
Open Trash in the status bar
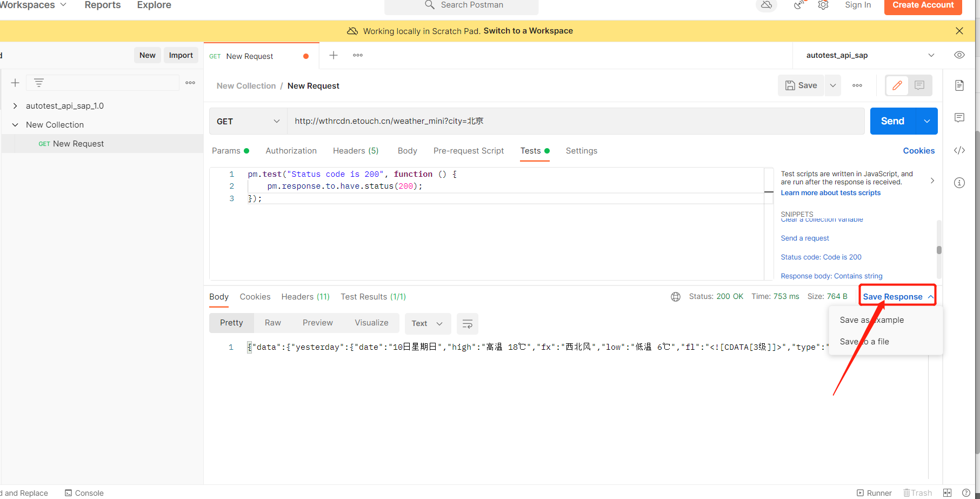[x=918, y=493]
